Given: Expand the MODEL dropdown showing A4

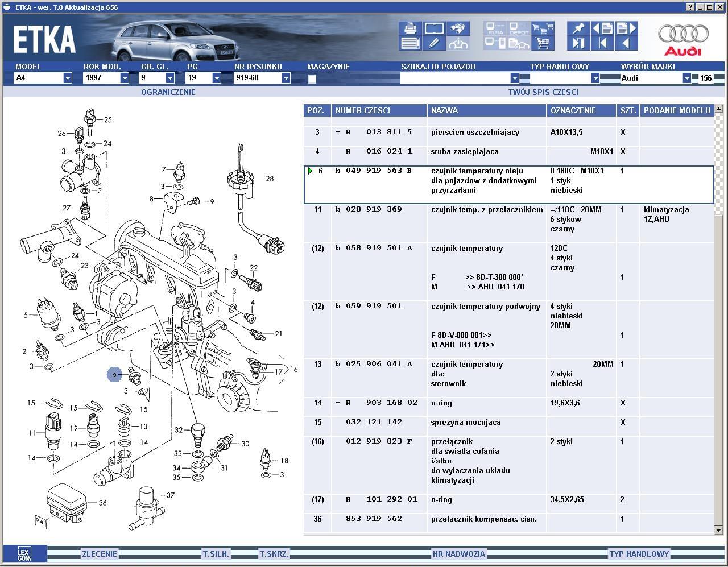Looking at the screenshot, I should point(68,78).
